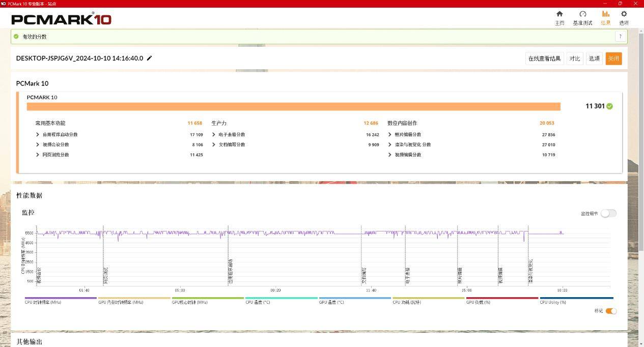Click the 应用程序启动 marker line in chart
The width and height of the screenshot is (644, 347).
pyautogui.click(x=228, y=254)
